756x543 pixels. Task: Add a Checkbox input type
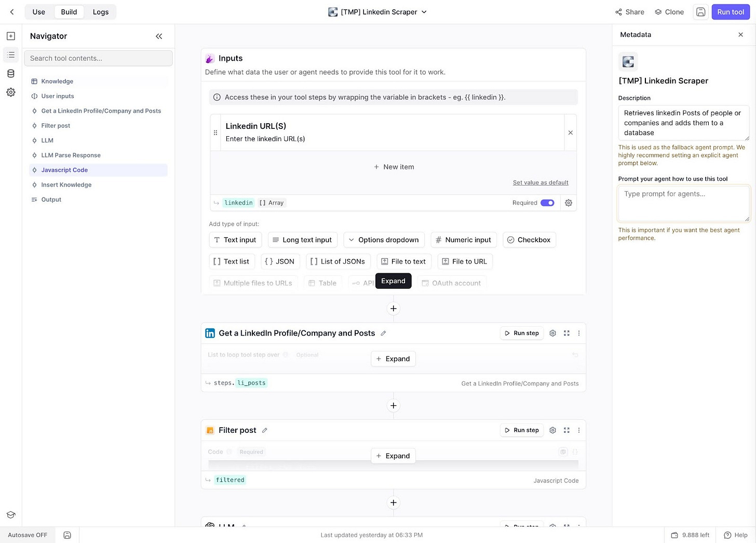pos(529,240)
